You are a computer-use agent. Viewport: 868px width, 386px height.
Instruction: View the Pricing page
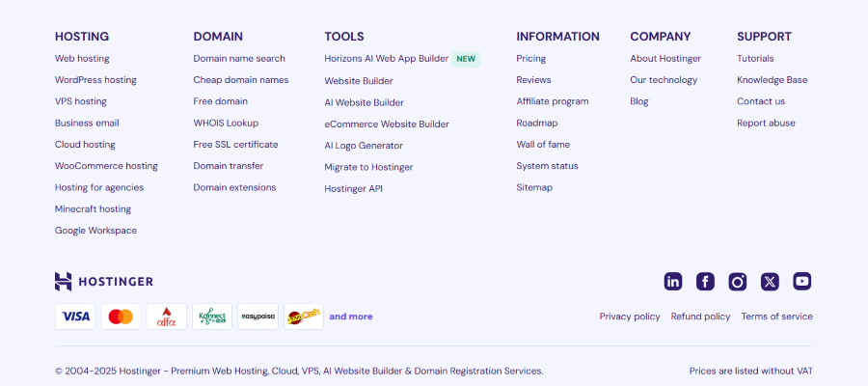coord(530,58)
